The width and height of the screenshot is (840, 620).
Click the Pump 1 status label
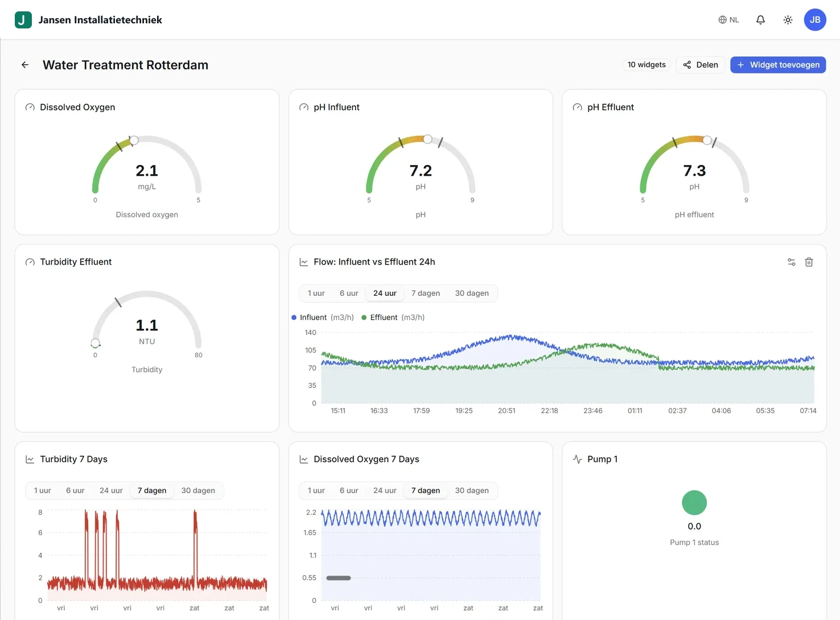click(x=694, y=543)
